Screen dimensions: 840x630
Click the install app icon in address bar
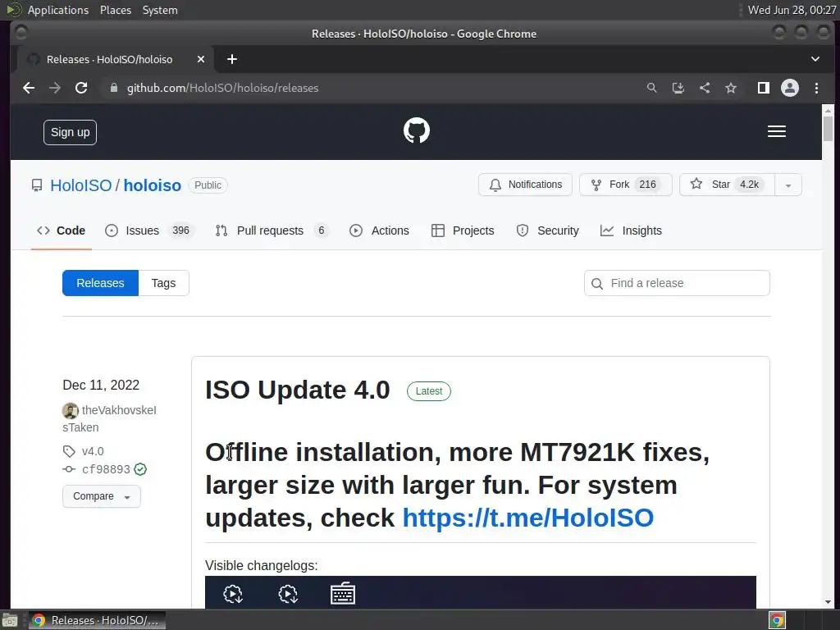678,88
